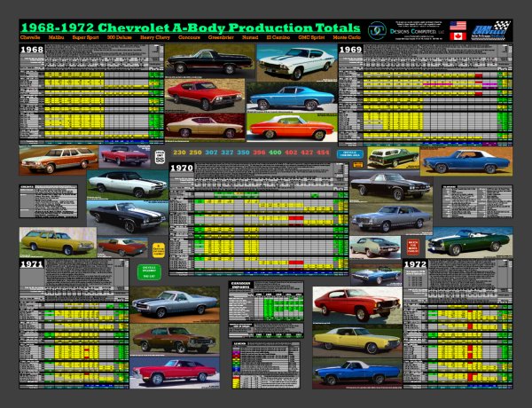
Task: Click the Canadian flag icon
Action: point(458,37)
